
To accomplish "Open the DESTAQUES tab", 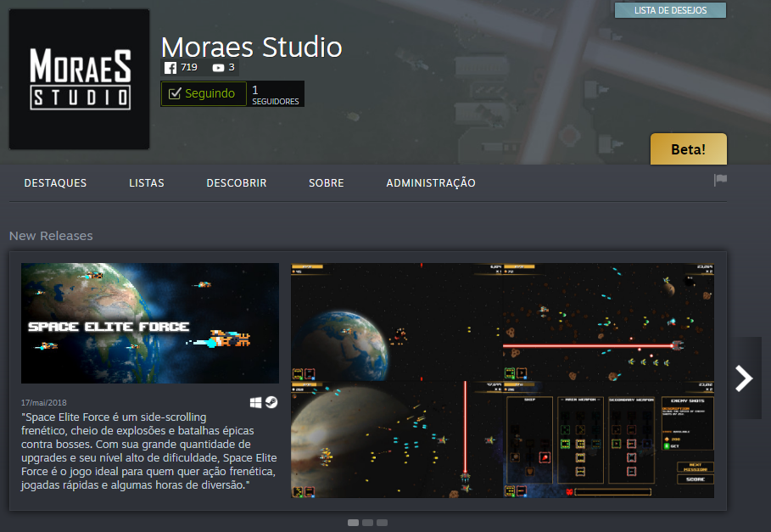I will coord(55,183).
